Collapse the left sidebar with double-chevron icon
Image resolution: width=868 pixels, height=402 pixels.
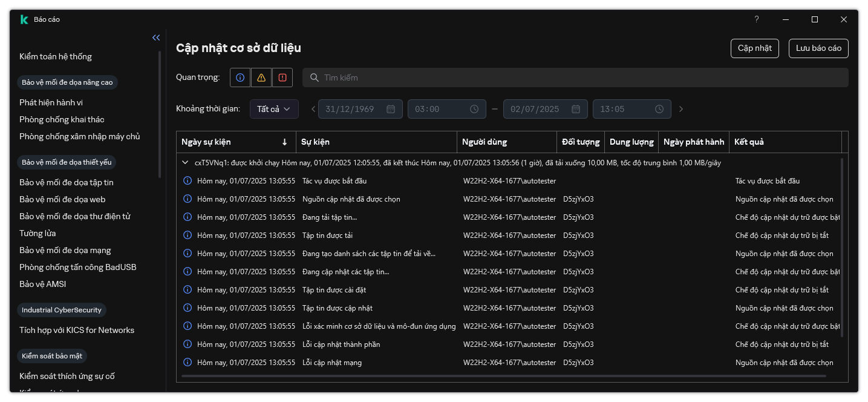click(156, 38)
